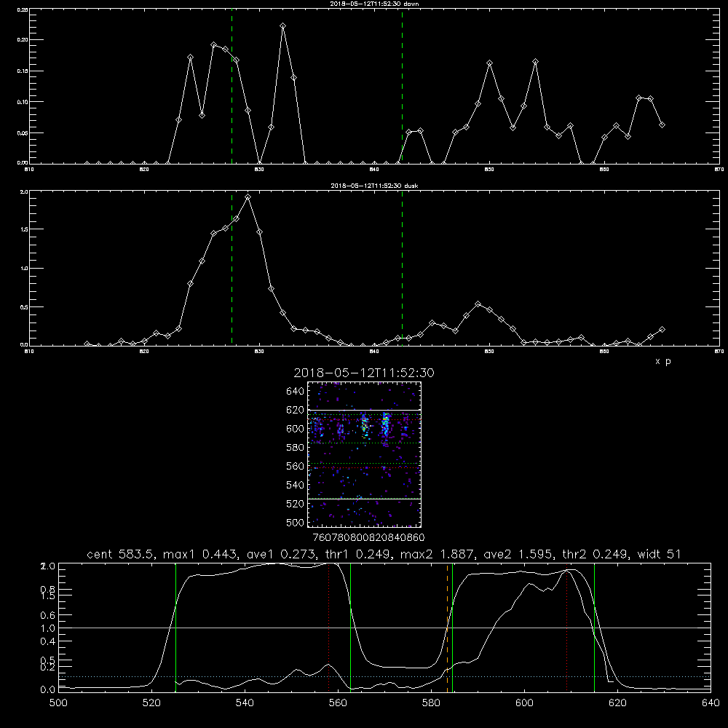Select the red dotted line near 609 in bottom plot
Screen dimensions: 728x728
click(x=566, y=628)
